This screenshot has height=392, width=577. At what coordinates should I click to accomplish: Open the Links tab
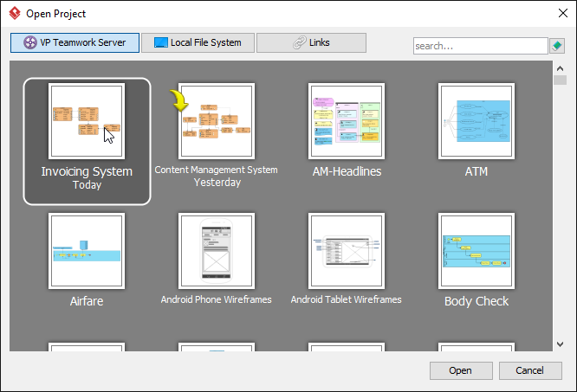pos(311,42)
